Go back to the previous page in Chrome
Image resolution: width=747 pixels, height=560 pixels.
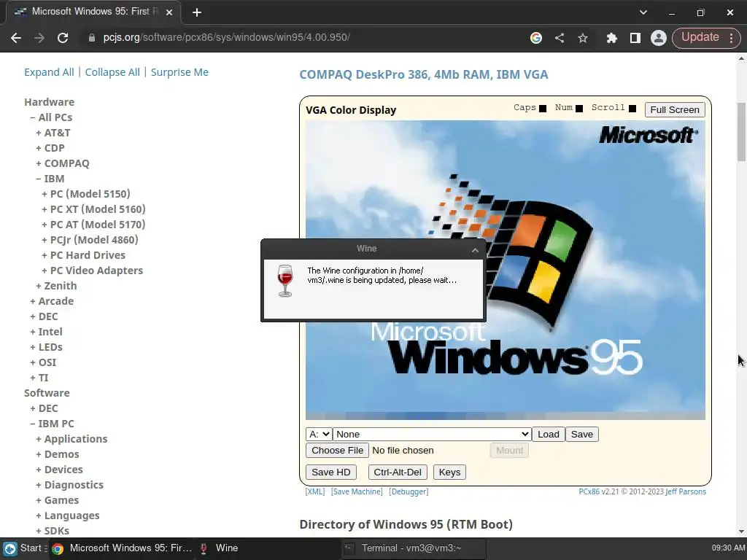point(16,38)
